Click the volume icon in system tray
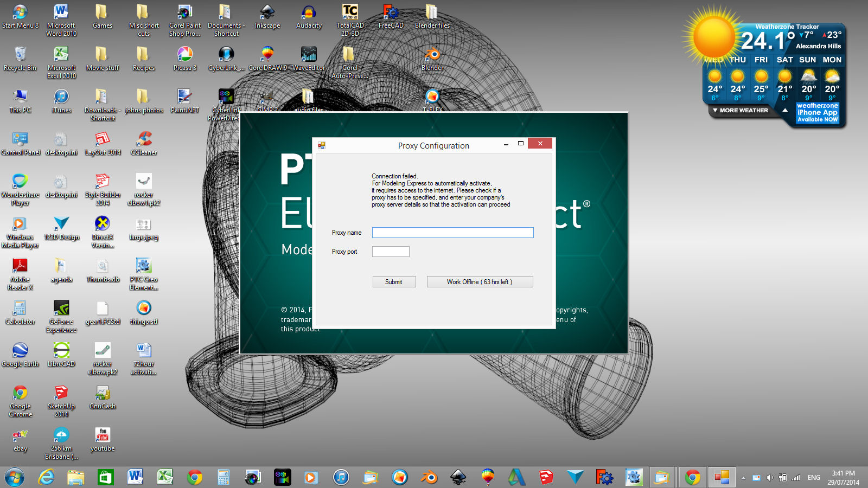 770,478
